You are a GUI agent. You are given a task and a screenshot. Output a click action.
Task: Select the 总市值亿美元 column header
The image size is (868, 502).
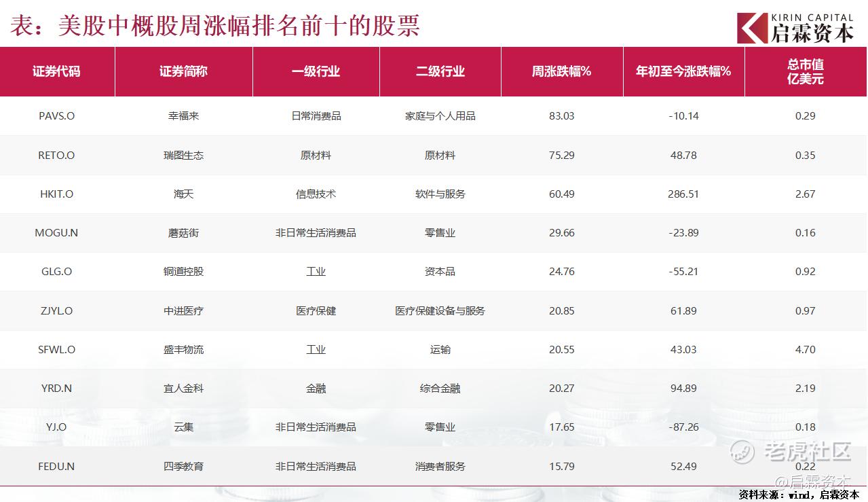806,71
